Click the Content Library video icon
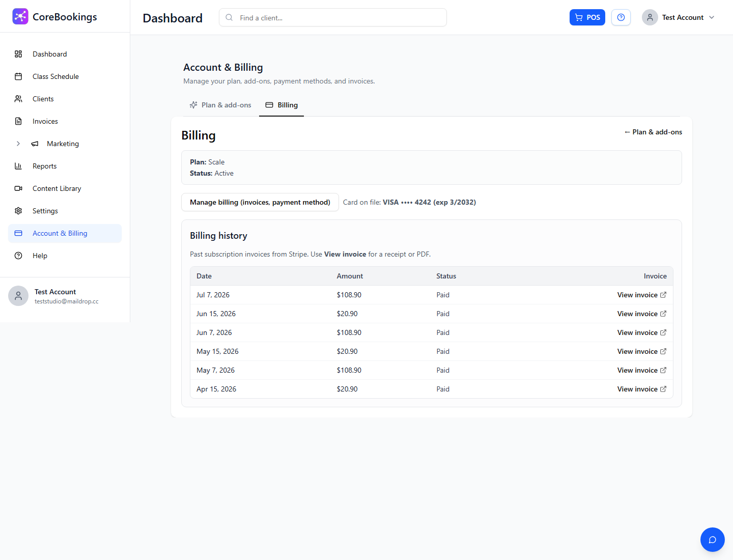Screen dimensions: 733x560 point(18,188)
